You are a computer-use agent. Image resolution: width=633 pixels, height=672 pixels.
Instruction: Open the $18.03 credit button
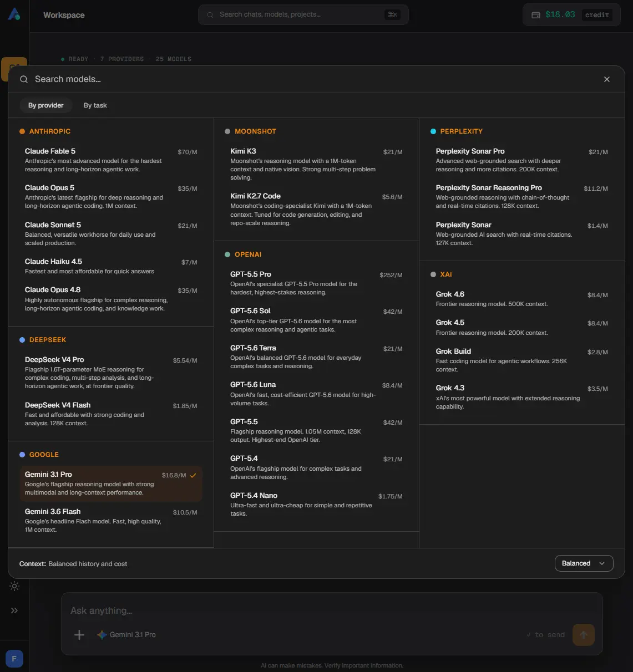coord(572,15)
